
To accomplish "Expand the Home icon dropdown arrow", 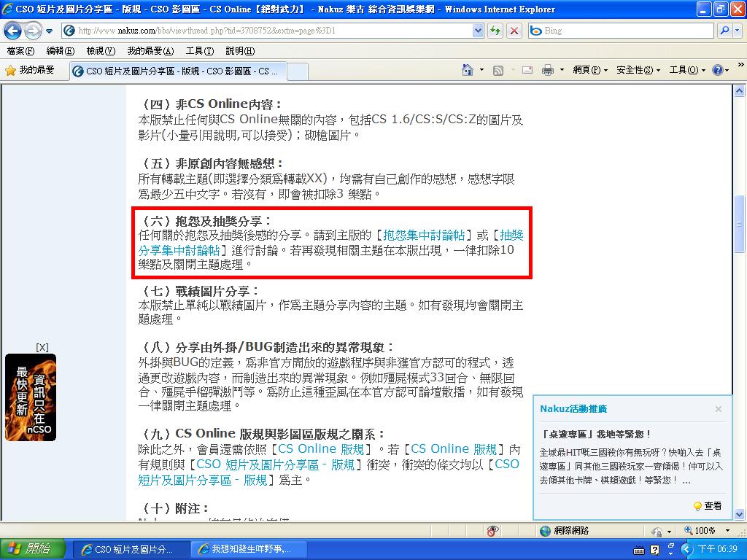I will [x=481, y=71].
